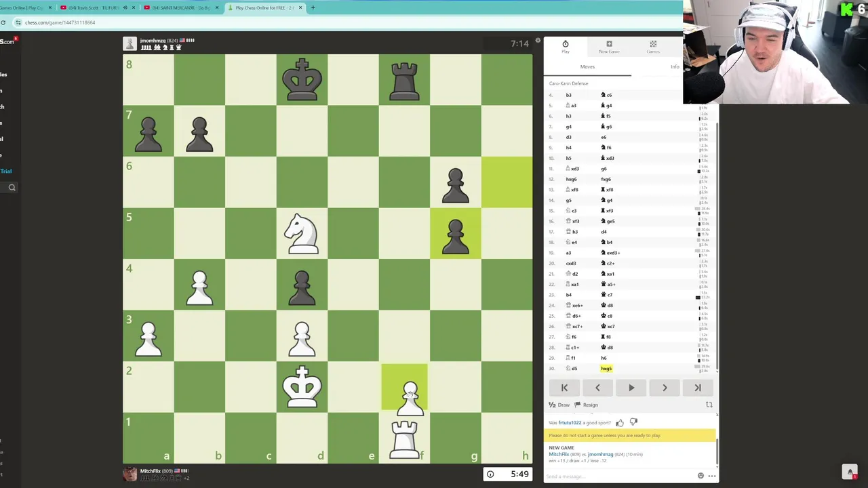Select highlighted move hxg5 in move list

[x=606, y=369]
